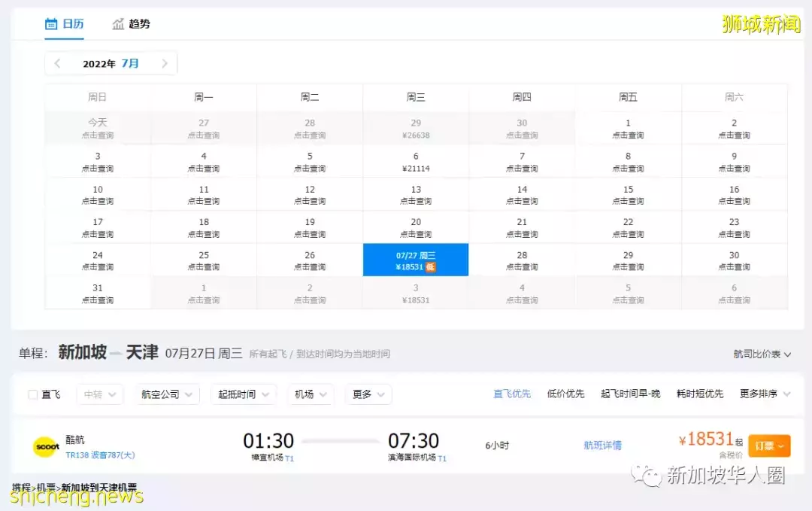Enable the 直飞 direct flight checkbox
This screenshot has width=812, height=511.
[32, 394]
